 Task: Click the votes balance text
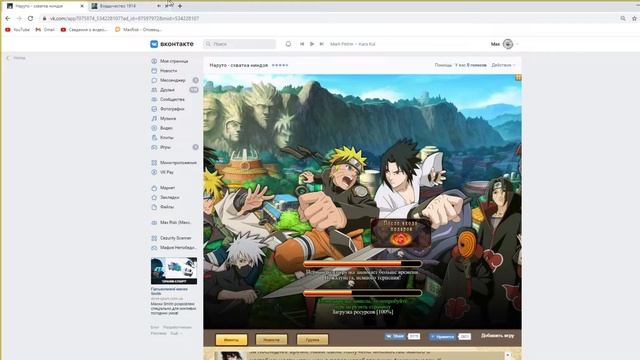(471, 65)
